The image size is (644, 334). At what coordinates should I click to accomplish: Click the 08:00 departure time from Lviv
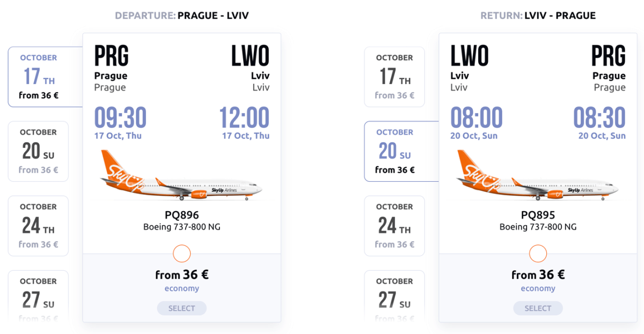coord(477,117)
